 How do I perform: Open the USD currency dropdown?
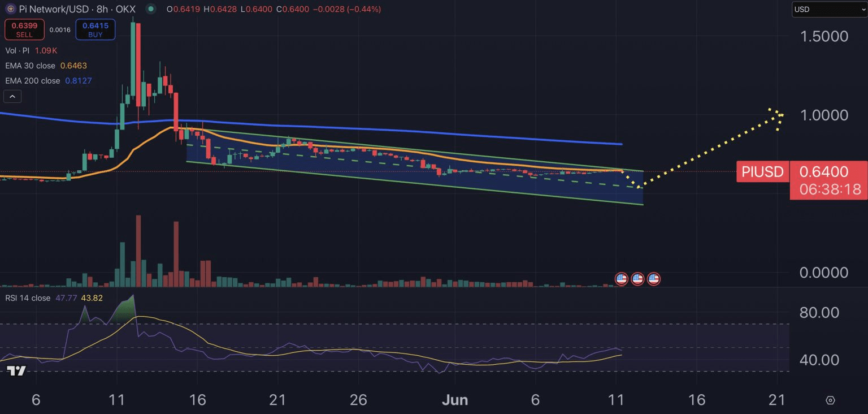pos(828,9)
